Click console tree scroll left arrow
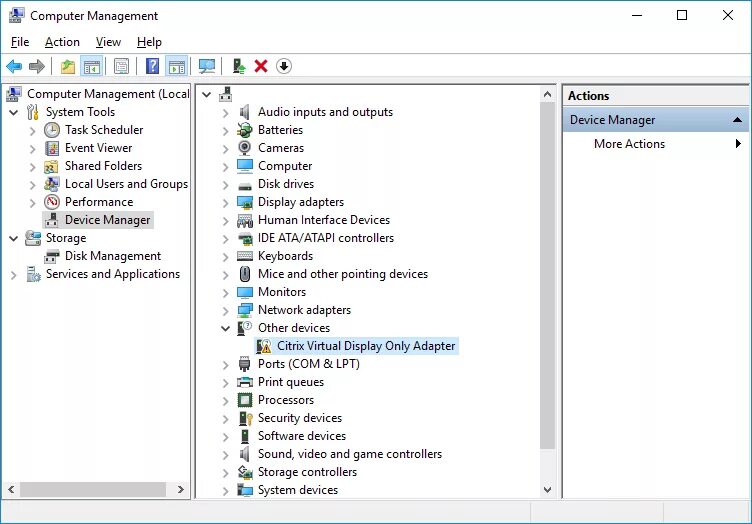The height and width of the screenshot is (524, 752). click(11, 489)
